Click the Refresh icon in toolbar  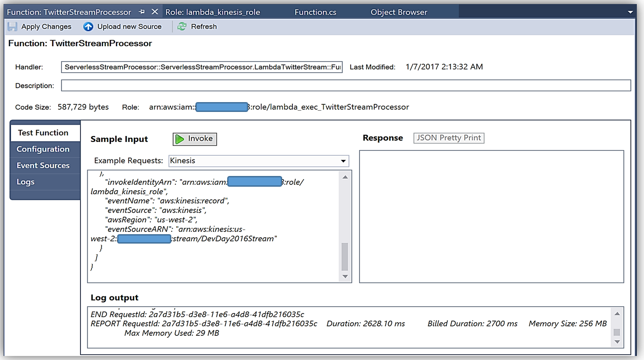(182, 27)
